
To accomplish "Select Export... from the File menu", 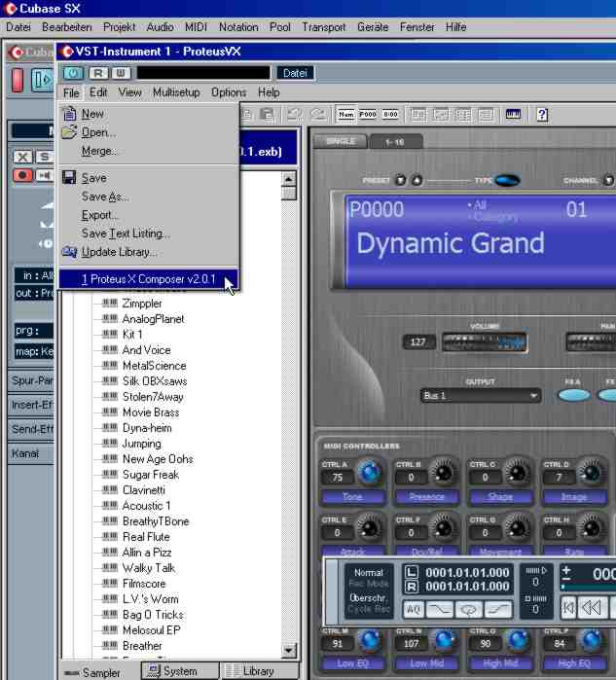I will pos(149,215).
